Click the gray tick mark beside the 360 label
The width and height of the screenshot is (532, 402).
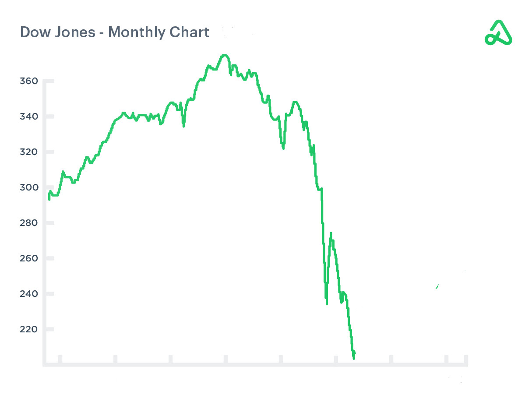(49, 81)
